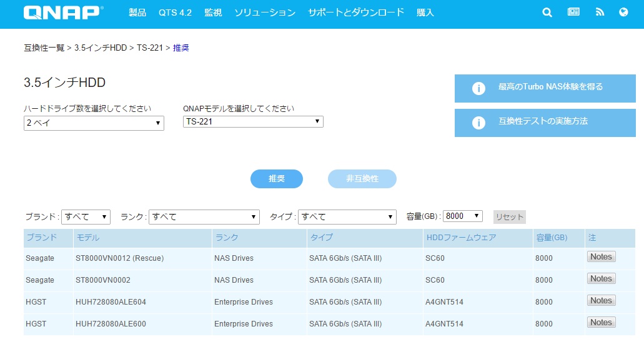Open the 容量(GB) dropdown showing 8000

(462, 216)
